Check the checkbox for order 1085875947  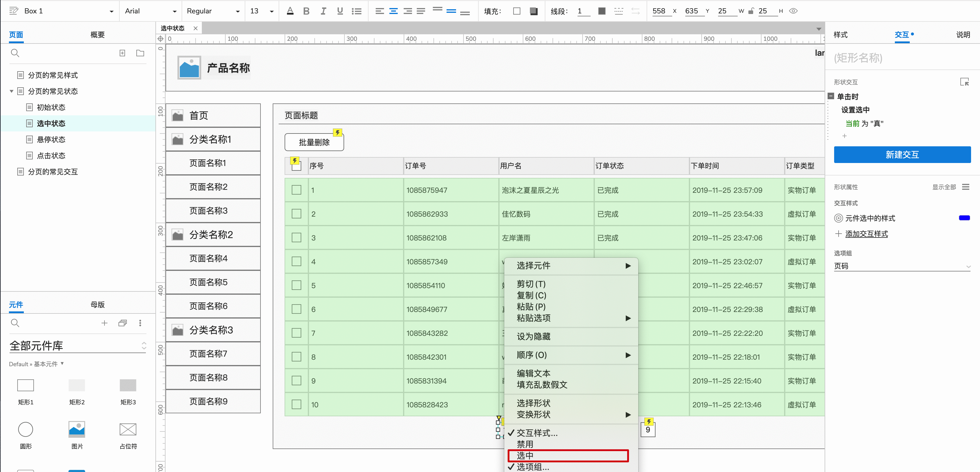coord(297,190)
